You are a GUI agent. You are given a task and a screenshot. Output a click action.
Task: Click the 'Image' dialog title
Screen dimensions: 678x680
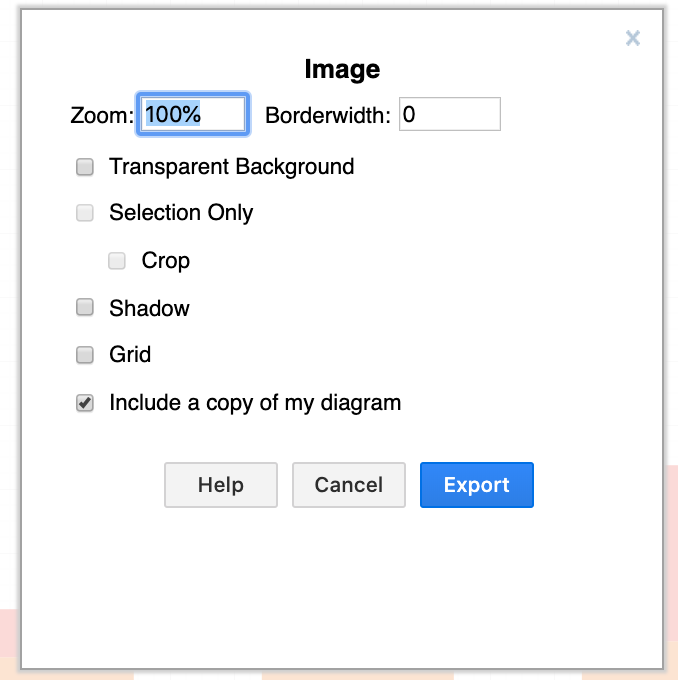[342, 69]
